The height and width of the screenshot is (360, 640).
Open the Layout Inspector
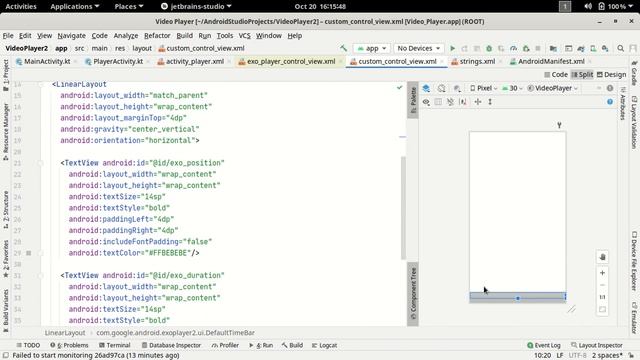point(597,345)
